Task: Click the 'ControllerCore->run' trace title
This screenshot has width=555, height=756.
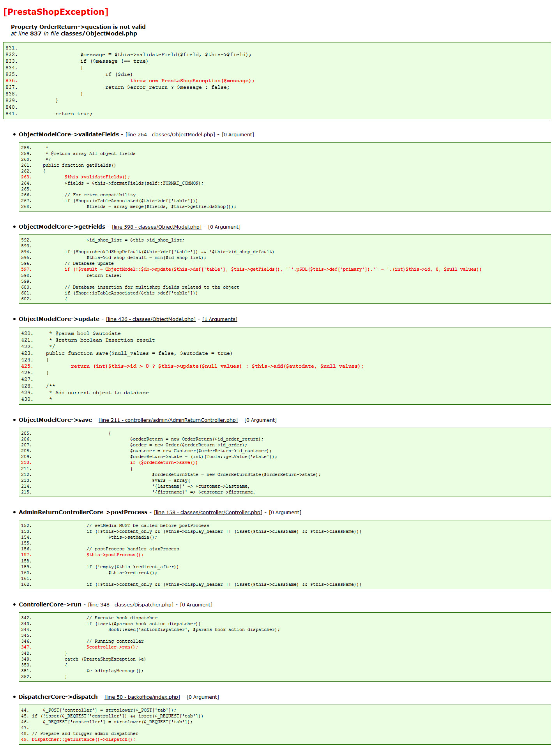Action: (x=50, y=604)
